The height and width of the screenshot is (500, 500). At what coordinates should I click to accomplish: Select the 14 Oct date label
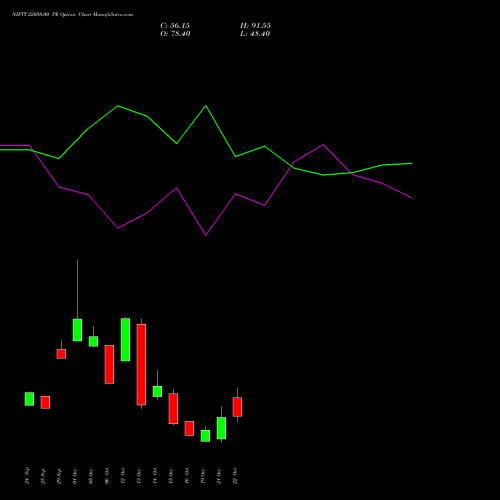155,476
